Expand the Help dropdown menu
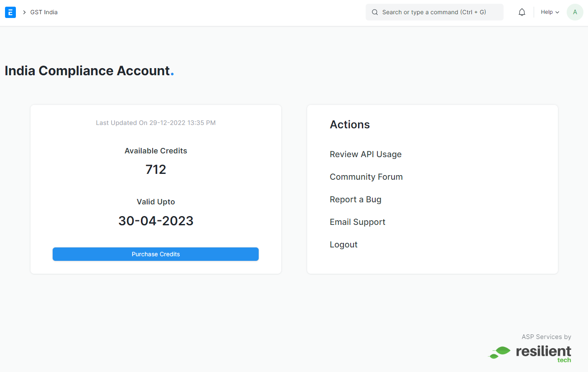 click(550, 12)
